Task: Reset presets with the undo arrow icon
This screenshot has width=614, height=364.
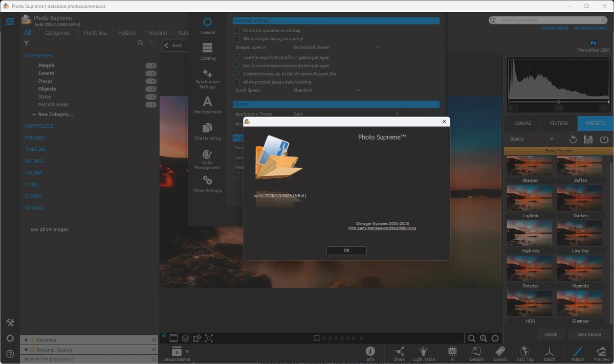Action: pyautogui.click(x=573, y=139)
